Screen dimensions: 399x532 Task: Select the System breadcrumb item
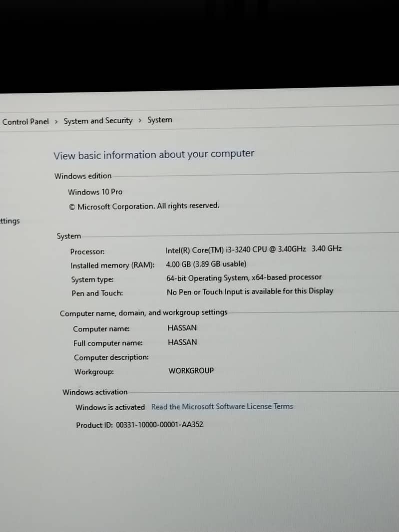160,120
